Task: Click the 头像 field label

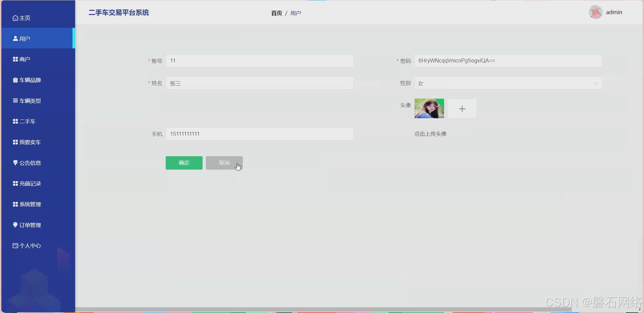Action: [x=405, y=105]
